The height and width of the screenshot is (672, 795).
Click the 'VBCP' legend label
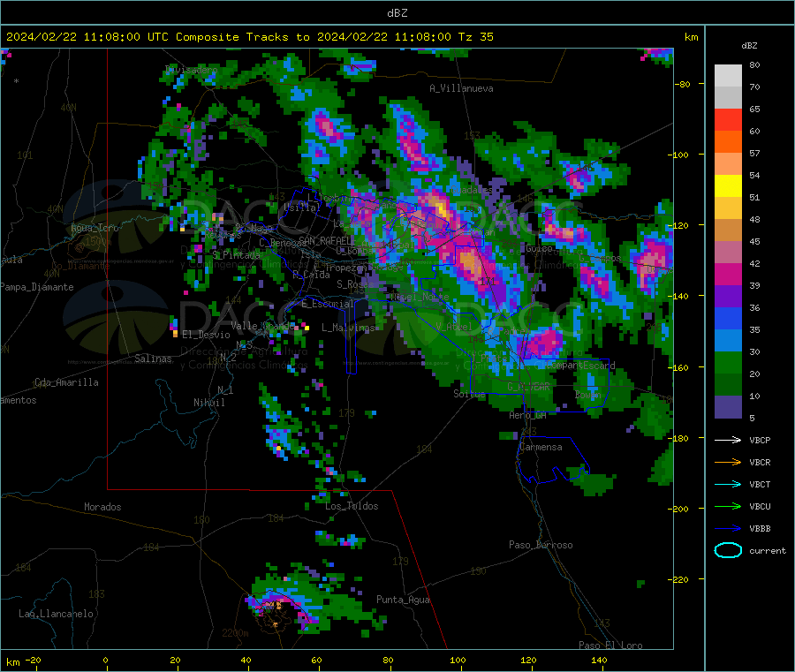(760, 440)
